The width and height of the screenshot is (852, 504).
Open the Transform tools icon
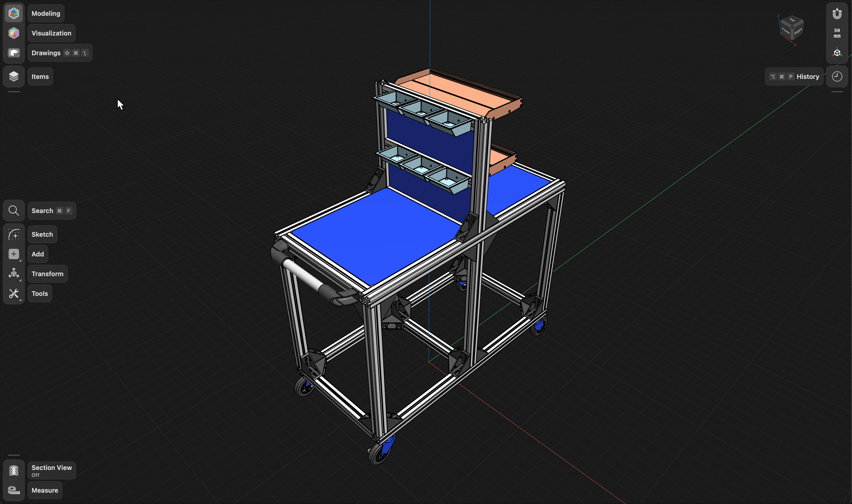[x=14, y=273]
